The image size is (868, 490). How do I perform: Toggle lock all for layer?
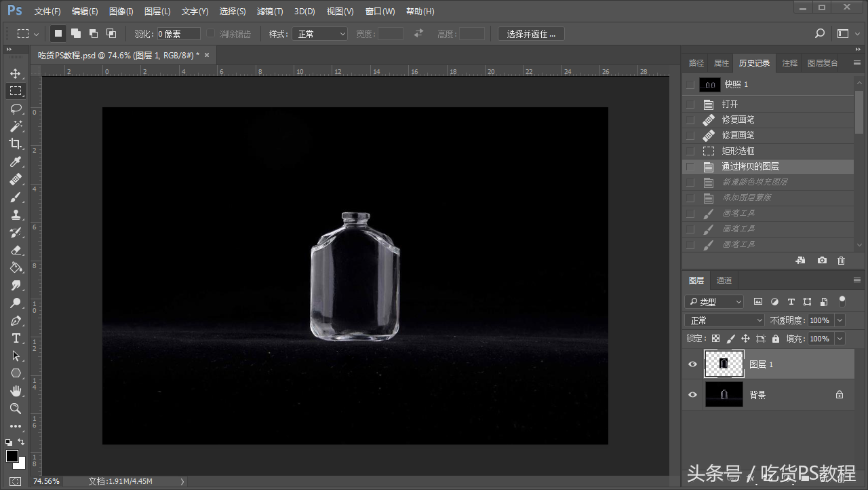coord(776,339)
